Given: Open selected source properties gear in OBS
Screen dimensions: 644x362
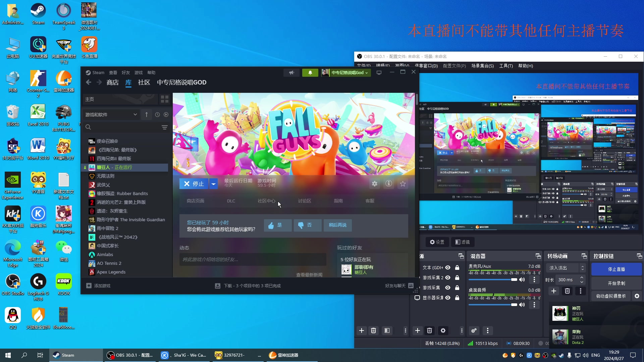Looking at the screenshot, I should click(x=443, y=330).
